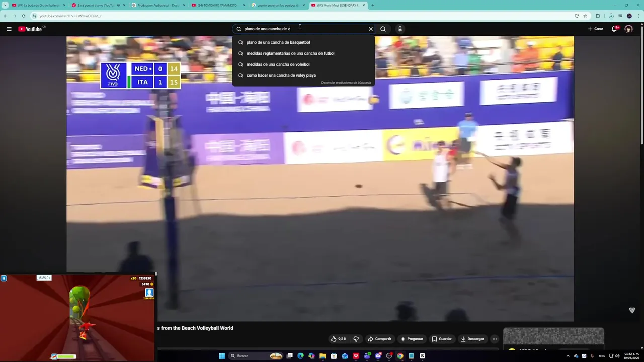Open a new browser tab
This screenshot has height=362, width=644.
[372, 5]
